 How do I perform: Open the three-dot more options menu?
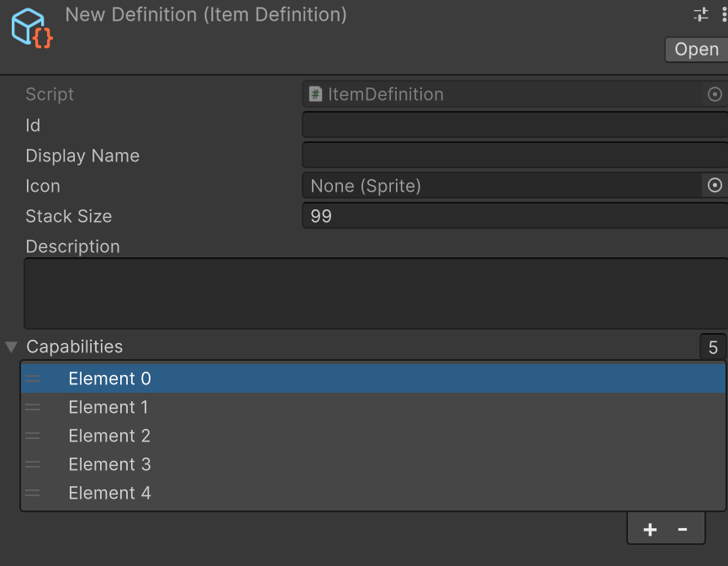(x=723, y=14)
